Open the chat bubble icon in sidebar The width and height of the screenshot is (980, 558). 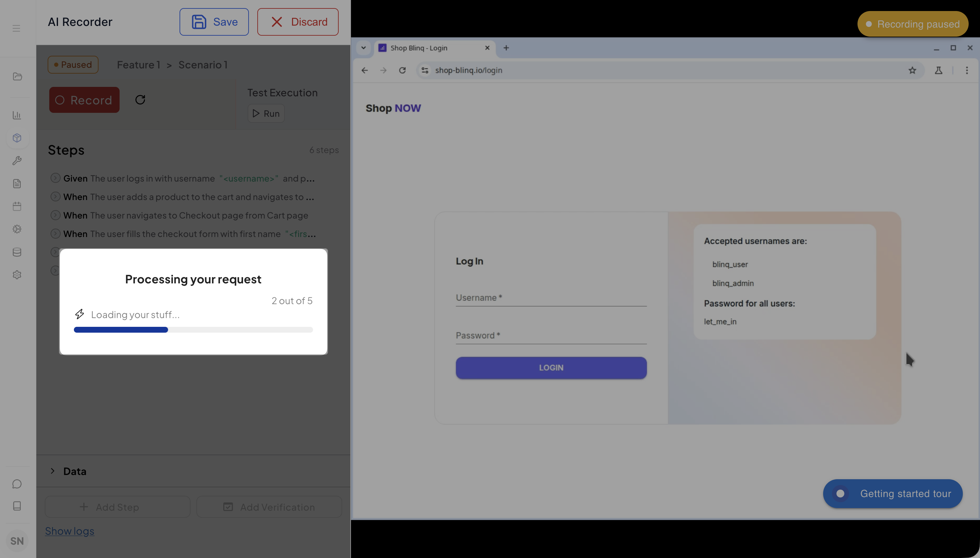click(17, 484)
